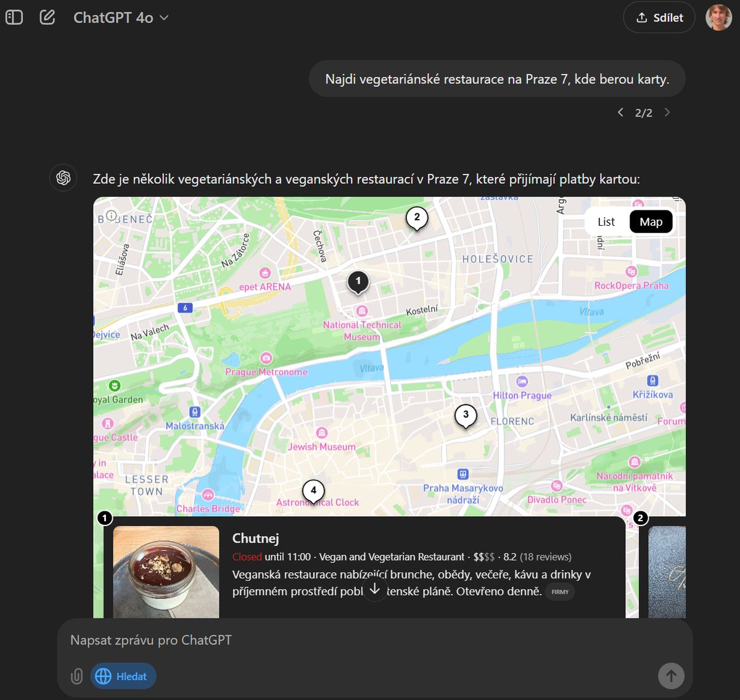Open the ChatGPT 4o model dropdown

(121, 18)
